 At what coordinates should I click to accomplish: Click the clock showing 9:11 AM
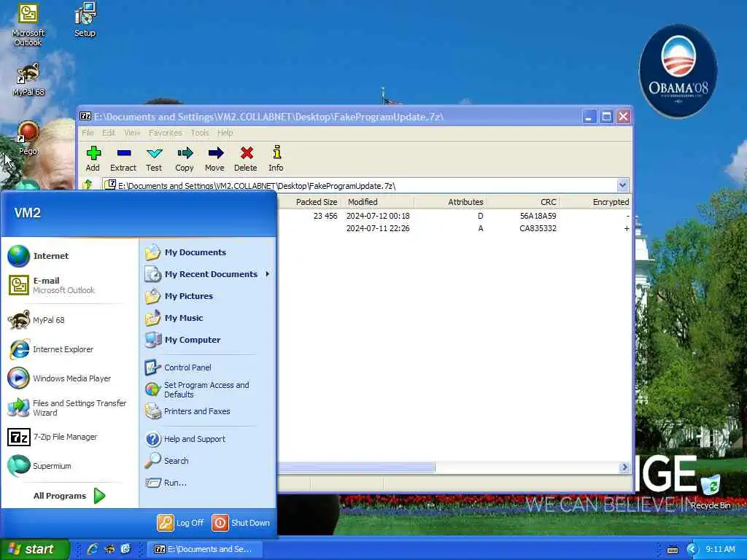[720, 550]
